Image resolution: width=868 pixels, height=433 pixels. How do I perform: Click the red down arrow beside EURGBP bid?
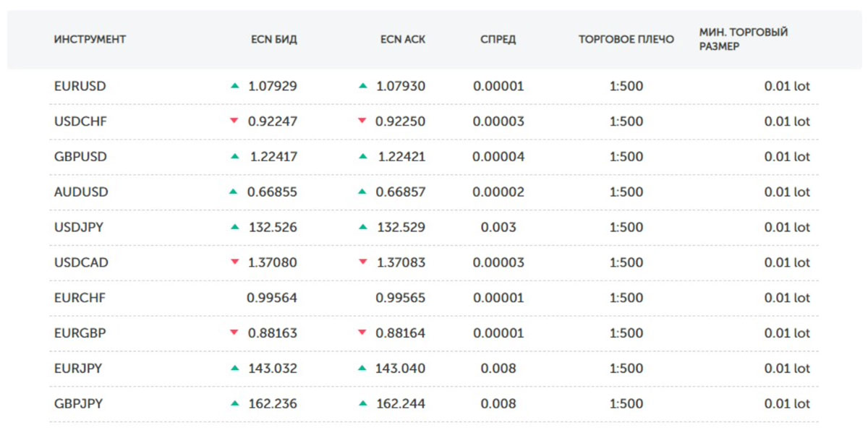point(234,333)
